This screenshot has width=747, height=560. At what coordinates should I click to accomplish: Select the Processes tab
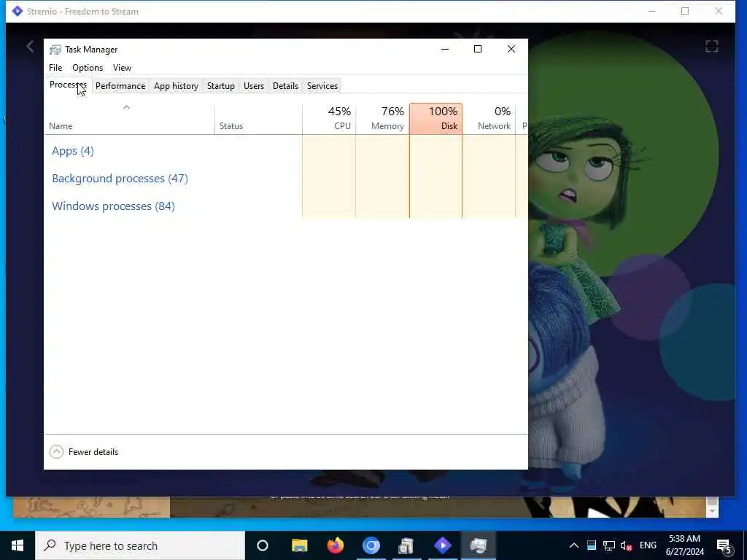(x=68, y=85)
